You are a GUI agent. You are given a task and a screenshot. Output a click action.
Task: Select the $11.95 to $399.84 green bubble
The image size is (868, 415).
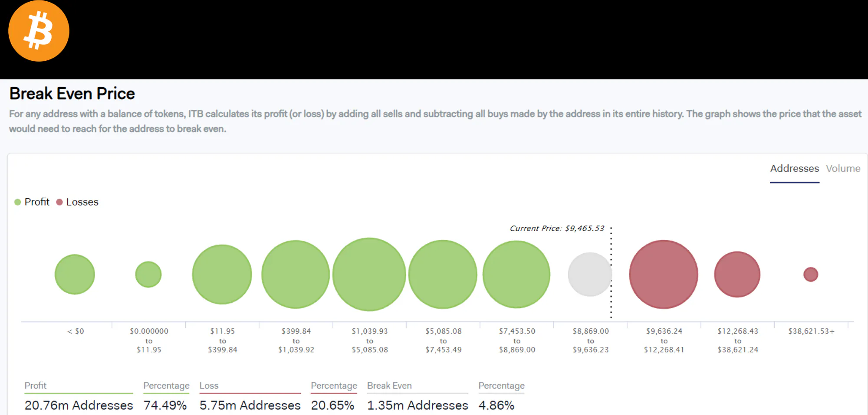point(222,274)
